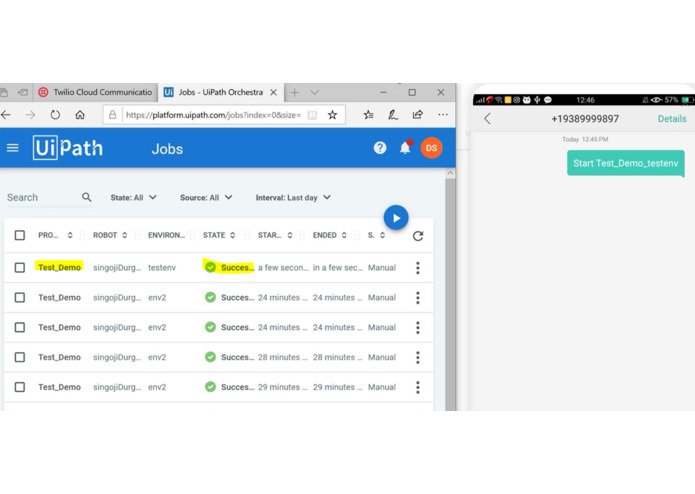Open more actions for 28 minutes job

coord(418,358)
